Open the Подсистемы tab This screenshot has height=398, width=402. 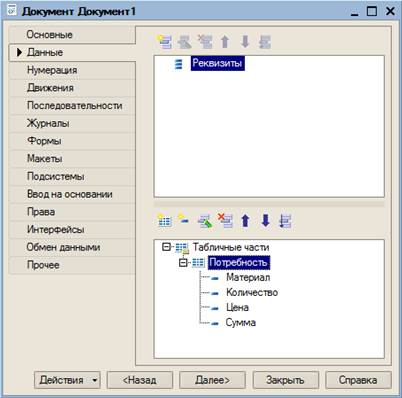tap(72, 176)
